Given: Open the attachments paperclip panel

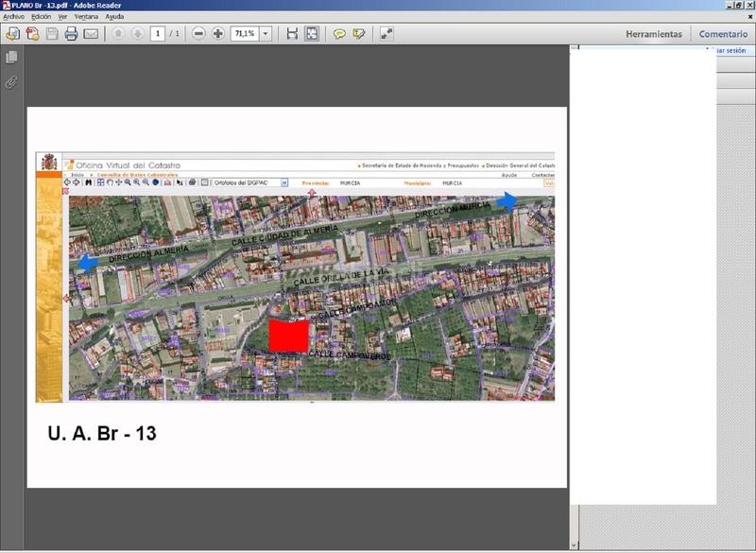Looking at the screenshot, I should click(11, 82).
